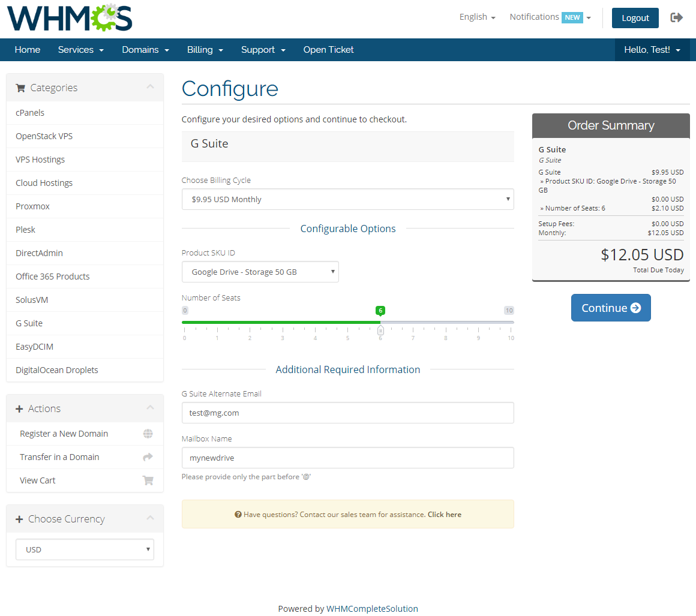Click the globe icon beside Register a New Domain
The height and width of the screenshot is (616, 696).
(148, 434)
